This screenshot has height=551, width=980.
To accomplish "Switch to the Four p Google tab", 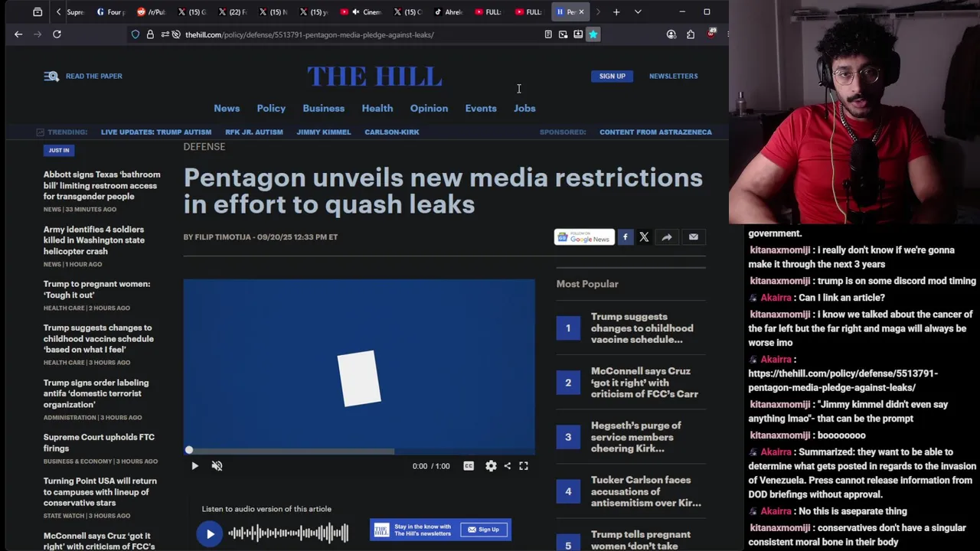I will tap(110, 11).
